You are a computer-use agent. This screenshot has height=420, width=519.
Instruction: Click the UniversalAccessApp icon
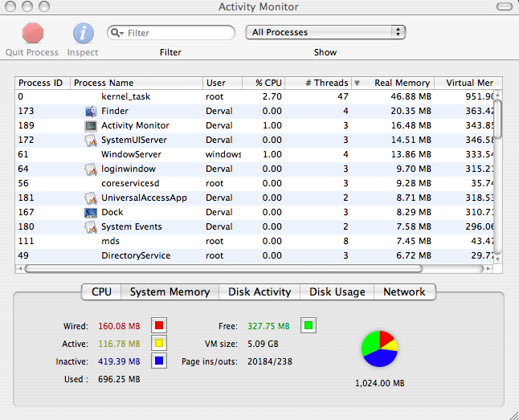pyautogui.click(x=91, y=198)
